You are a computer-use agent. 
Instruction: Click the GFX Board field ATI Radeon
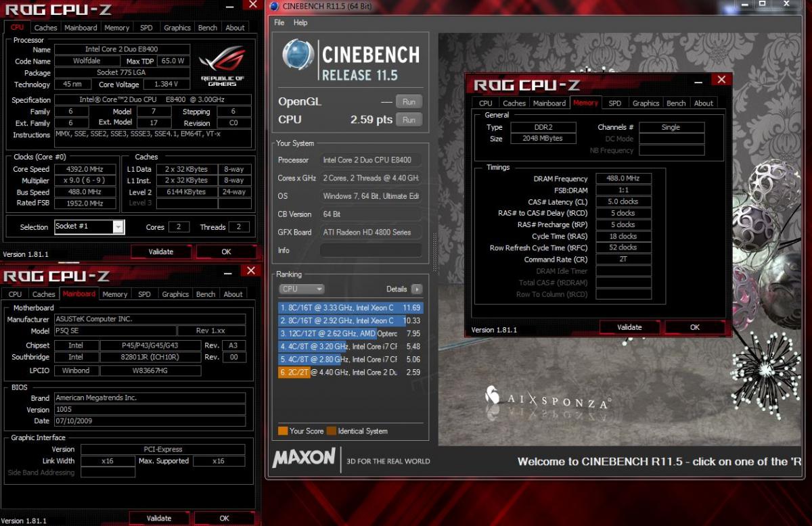click(371, 232)
